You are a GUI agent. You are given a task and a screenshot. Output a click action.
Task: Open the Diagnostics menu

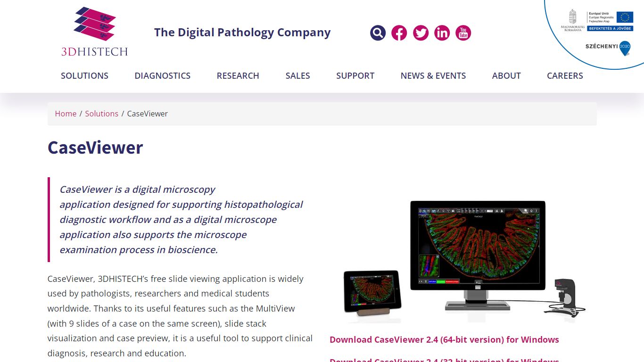point(163,75)
